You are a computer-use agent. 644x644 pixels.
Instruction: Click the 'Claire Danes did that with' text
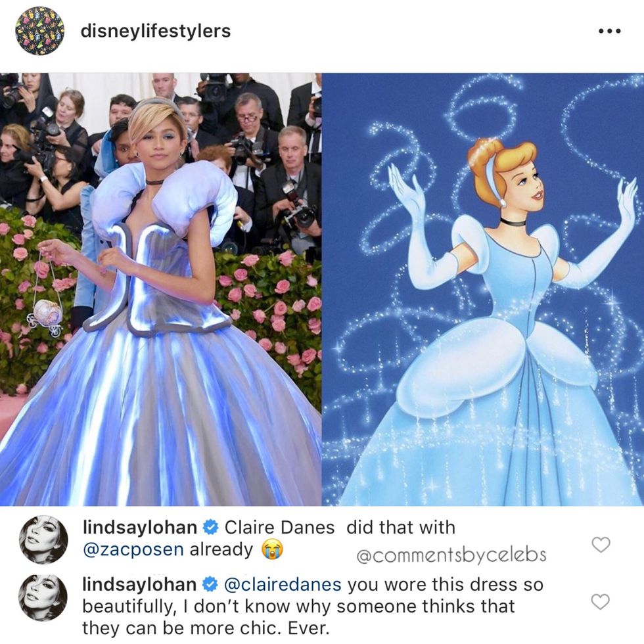(340, 527)
